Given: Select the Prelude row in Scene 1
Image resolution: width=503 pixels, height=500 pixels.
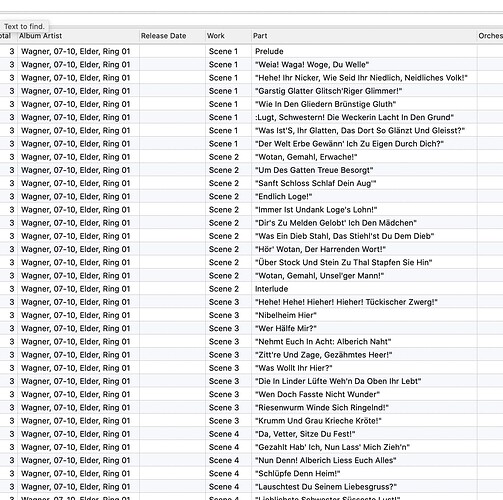Looking at the screenshot, I should pyautogui.click(x=251, y=51).
